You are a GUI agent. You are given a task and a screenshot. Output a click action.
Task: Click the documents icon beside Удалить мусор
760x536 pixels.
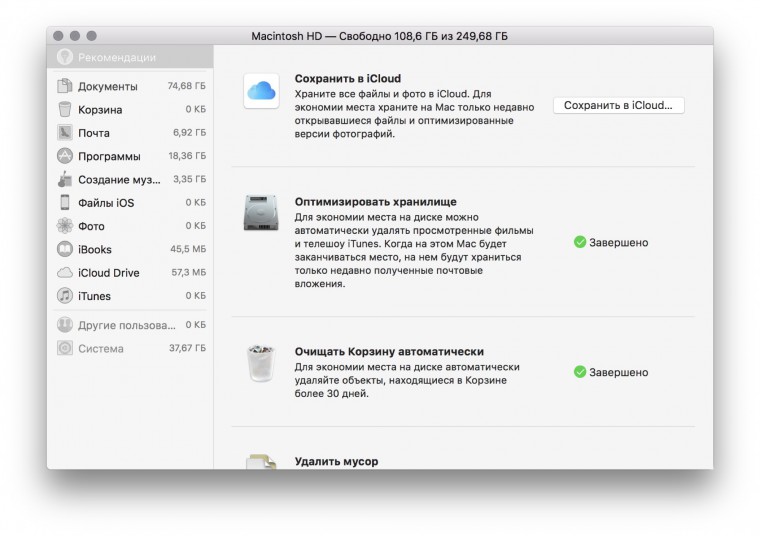(261, 462)
